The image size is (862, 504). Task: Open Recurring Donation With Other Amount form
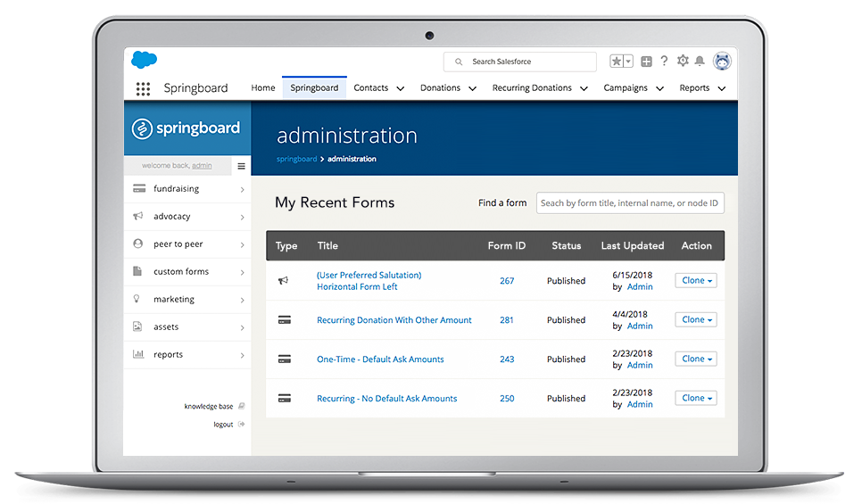[x=394, y=320]
